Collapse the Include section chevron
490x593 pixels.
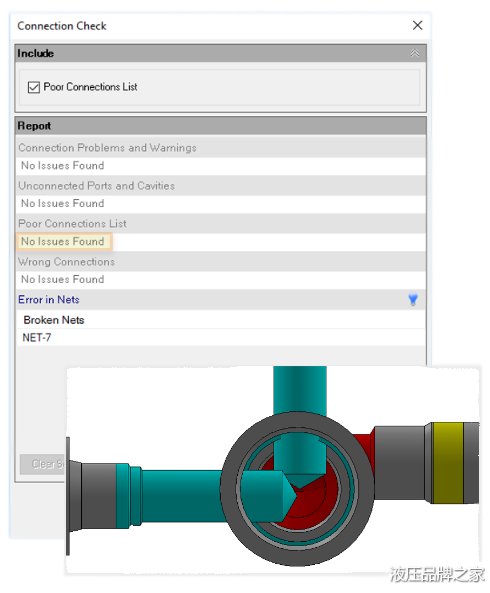pyautogui.click(x=415, y=53)
